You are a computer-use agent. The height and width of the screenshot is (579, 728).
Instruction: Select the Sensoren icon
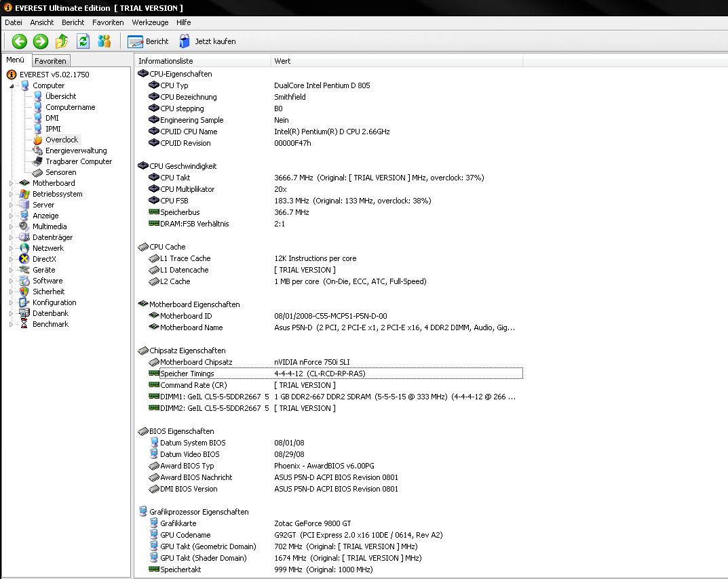point(37,172)
